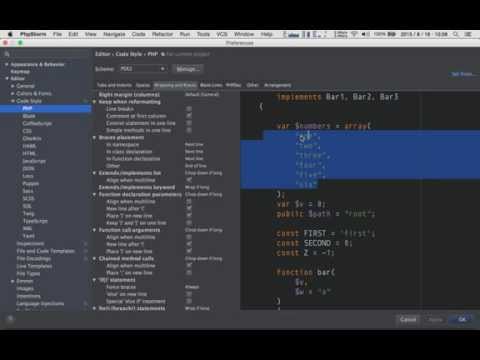Select CSS under Code Style
This screenshot has height=360, width=480.
point(27,131)
